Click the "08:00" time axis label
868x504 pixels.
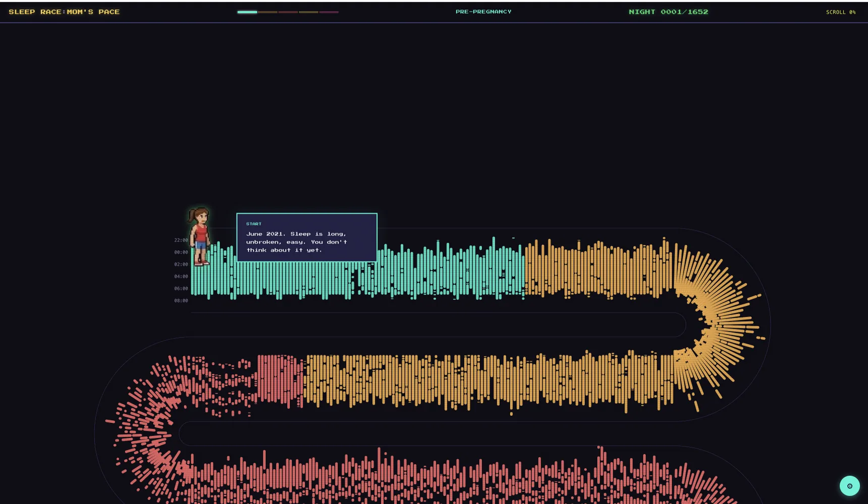tap(181, 301)
